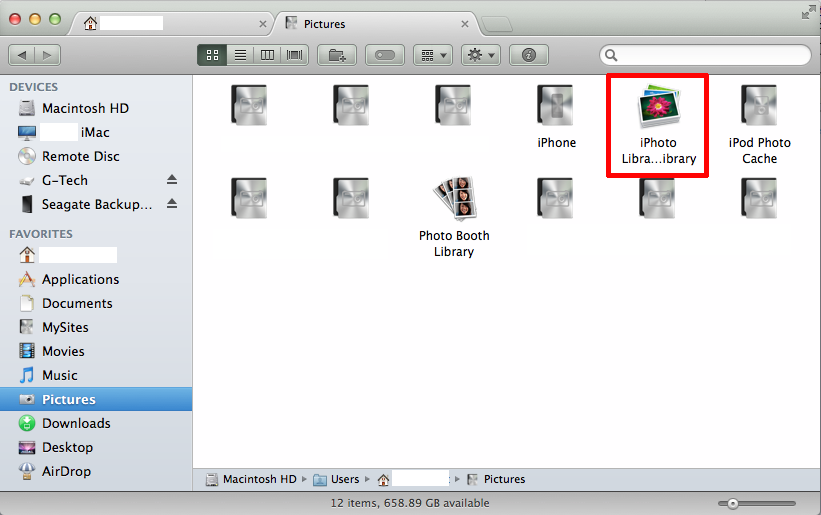Click the FAVORITES sidebar heading
Screen dimensions: 821x515
tap(41, 234)
